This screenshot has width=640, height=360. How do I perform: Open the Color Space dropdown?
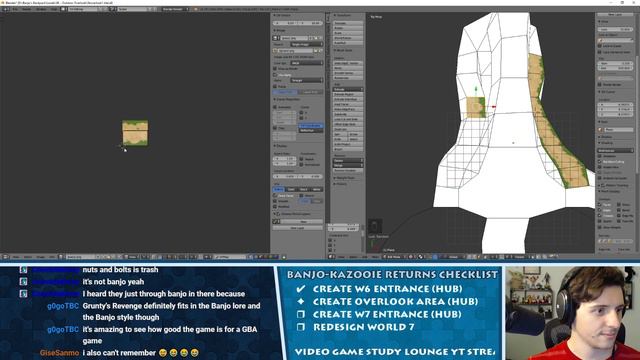pos(306,63)
